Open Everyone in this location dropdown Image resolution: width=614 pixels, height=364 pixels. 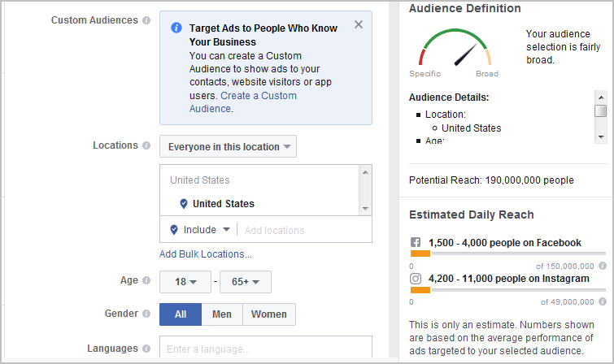(x=228, y=147)
